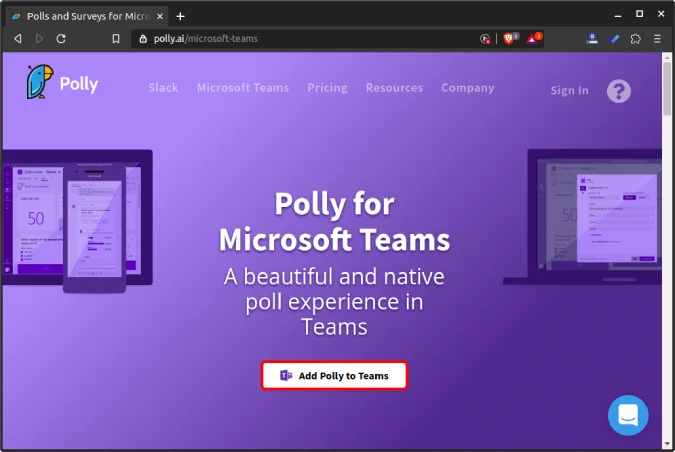
Task: Click the browser forward arrow
Action: point(39,39)
